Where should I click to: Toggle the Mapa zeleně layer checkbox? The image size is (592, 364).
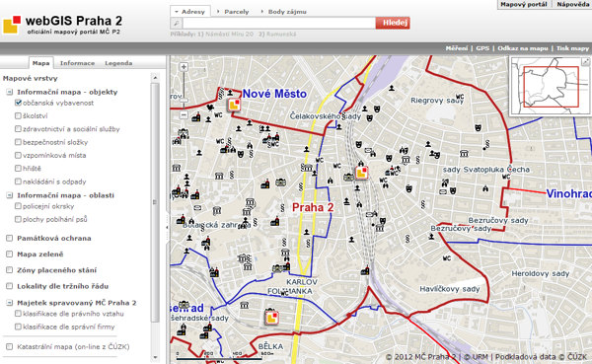10,255
